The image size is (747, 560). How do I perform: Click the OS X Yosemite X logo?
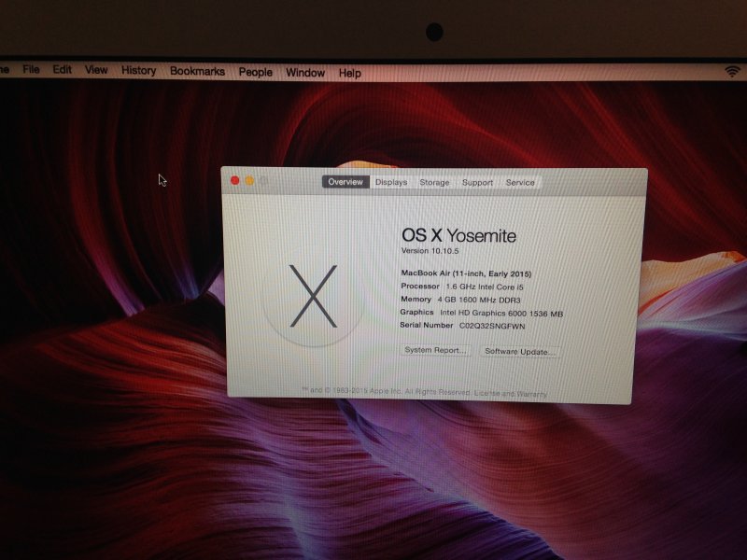tap(313, 296)
